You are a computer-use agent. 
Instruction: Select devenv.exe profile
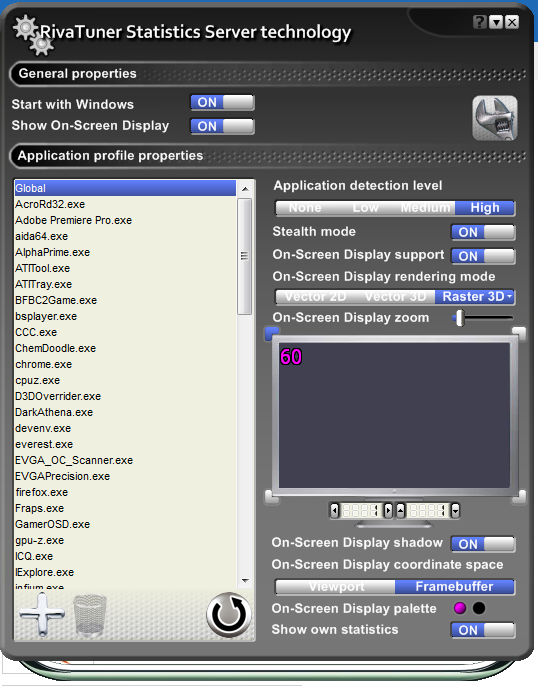click(x=125, y=428)
